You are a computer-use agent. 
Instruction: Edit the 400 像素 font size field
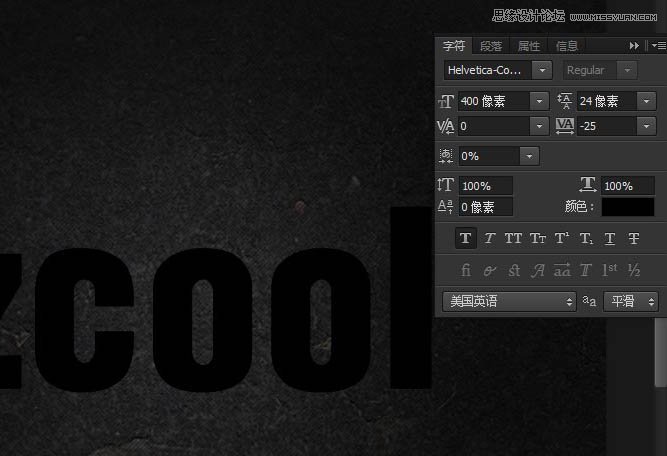point(494,101)
